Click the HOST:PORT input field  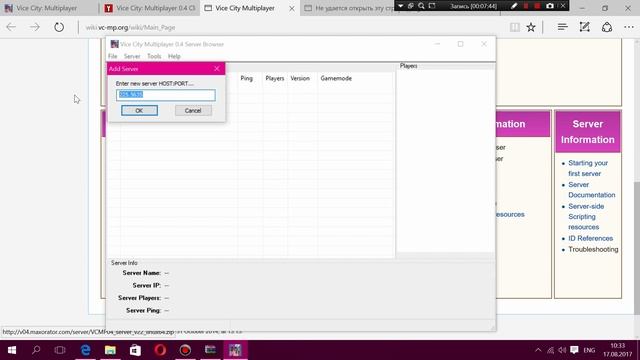coord(166,95)
